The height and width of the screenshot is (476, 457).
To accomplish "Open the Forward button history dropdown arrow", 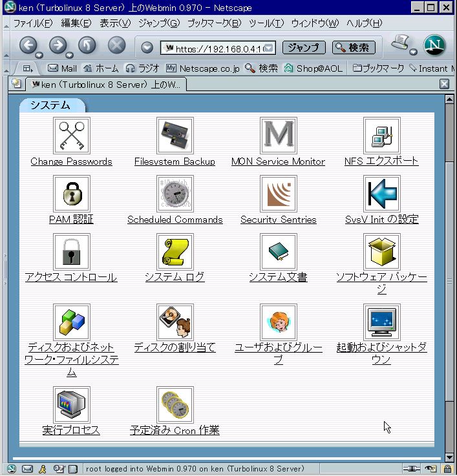I will click(x=69, y=55).
